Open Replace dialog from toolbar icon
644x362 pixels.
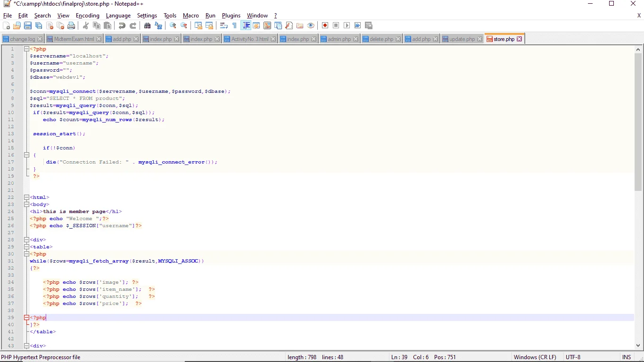pyautogui.click(x=158, y=25)
